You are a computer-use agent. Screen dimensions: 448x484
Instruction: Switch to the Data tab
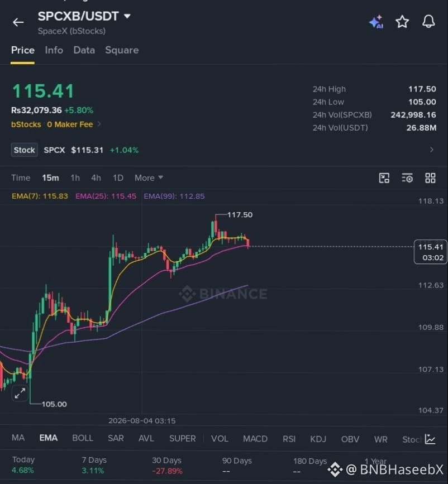coord(84,50)
